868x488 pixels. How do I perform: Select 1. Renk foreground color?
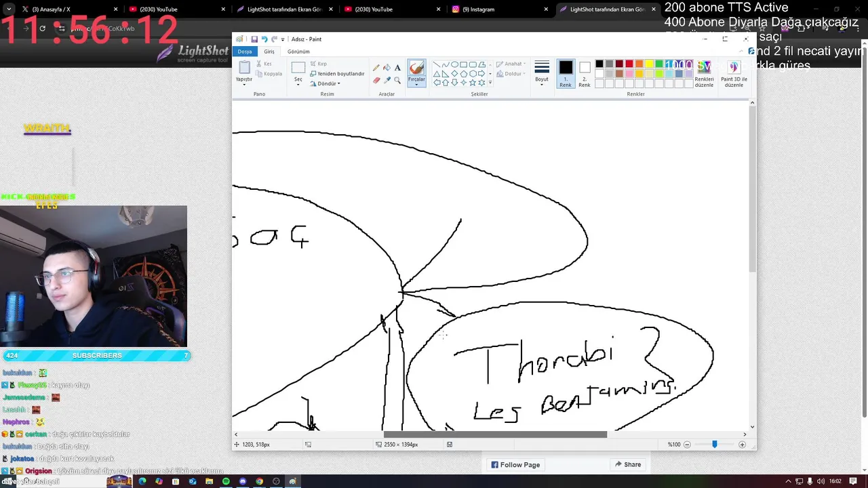(x=566, y=73)
